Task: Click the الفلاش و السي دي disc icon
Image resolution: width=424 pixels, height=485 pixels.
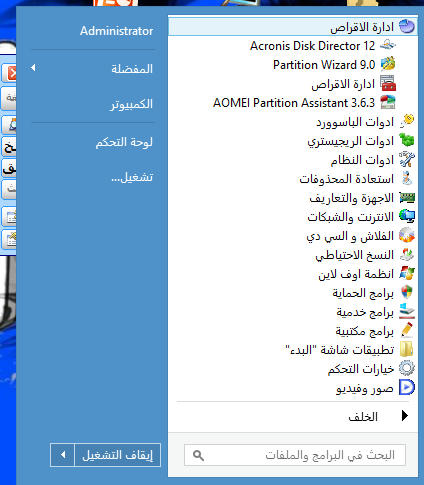Action: (x=407, y=235)
